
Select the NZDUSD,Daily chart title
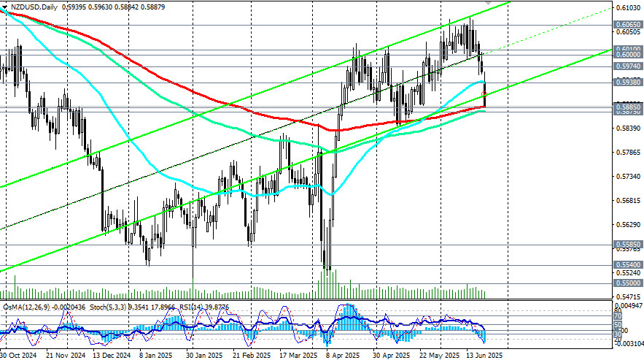tap(34, 7)
